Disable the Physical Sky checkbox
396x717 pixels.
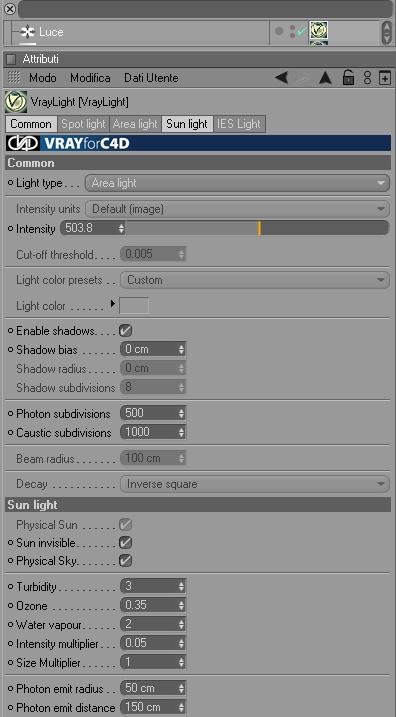click(125, 561)
